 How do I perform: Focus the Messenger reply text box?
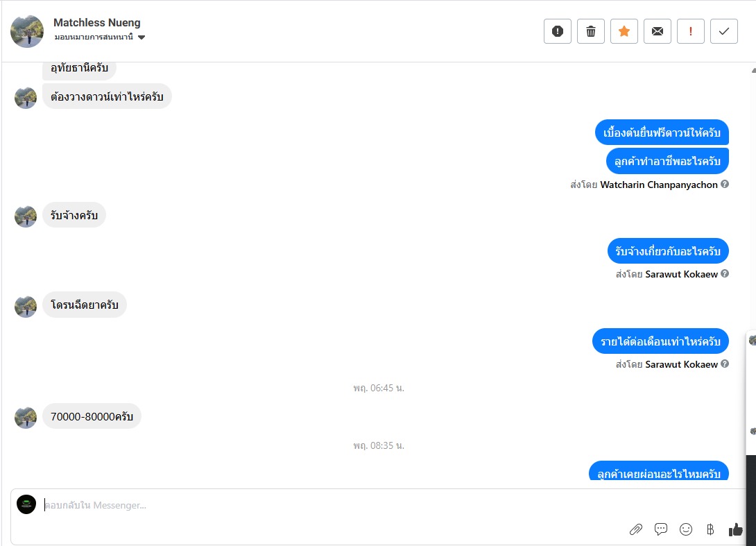point(333,505)
